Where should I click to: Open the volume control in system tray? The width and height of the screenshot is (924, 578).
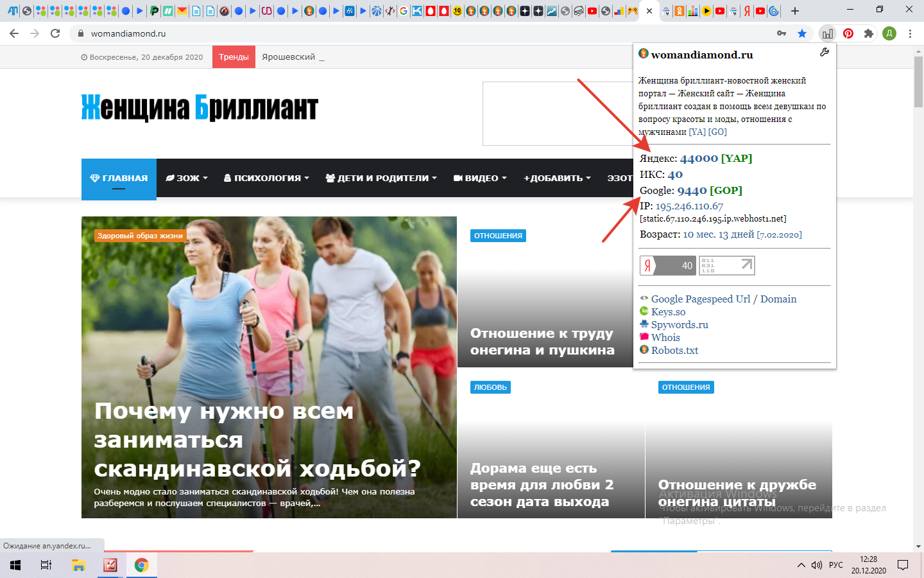(817, 565)
